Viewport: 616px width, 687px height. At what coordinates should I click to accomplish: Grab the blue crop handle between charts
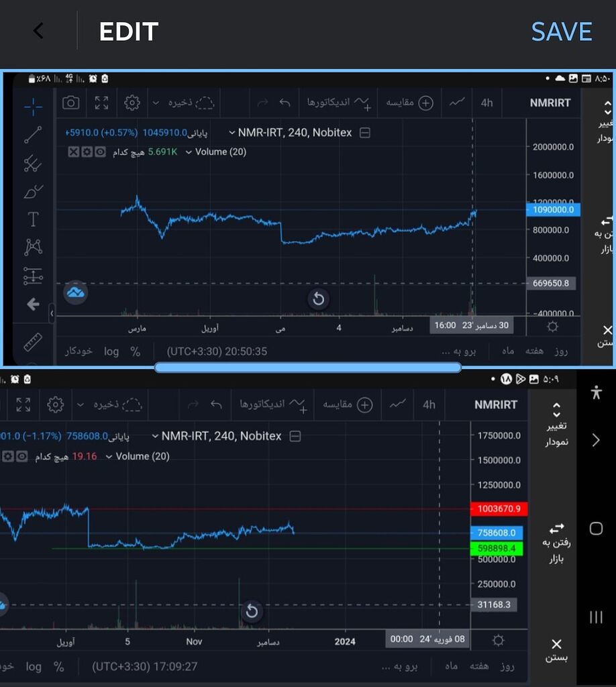coord(307,367)
